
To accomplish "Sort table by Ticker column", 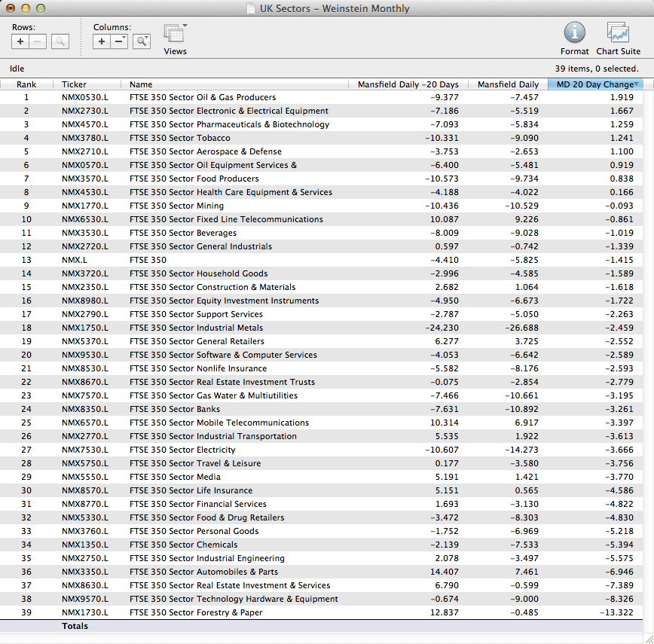I will coord(74,84).
